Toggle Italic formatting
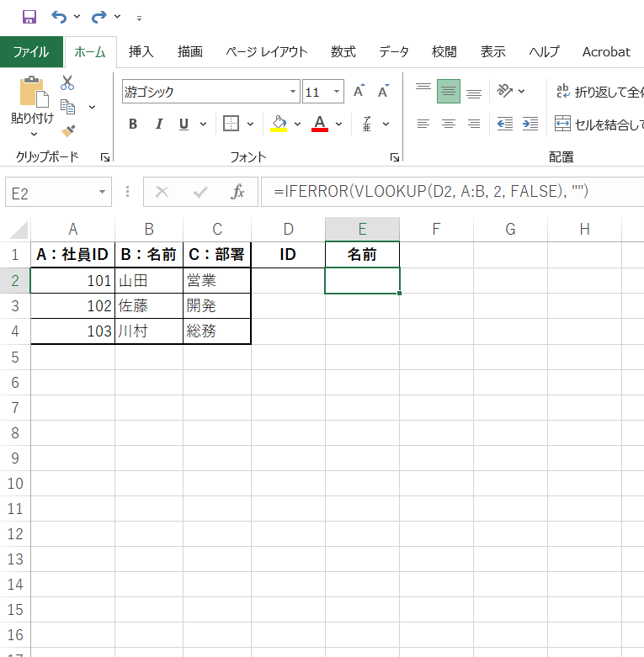644x657 pixels. tap(158, 125)
